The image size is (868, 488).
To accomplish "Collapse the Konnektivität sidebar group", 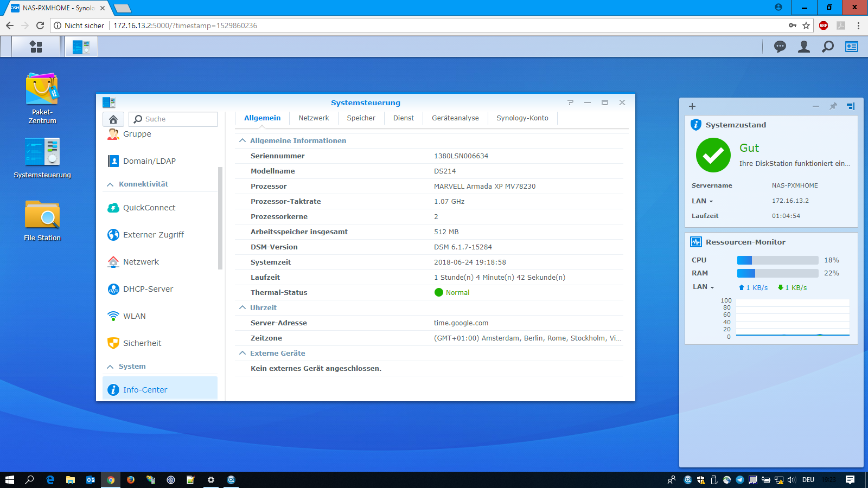I will (111, 184).
